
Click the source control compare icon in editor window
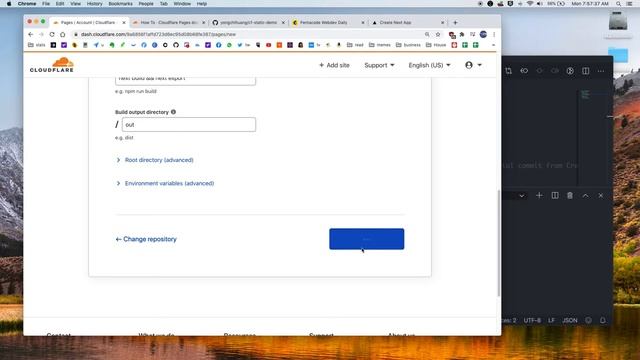click(509, 71)
